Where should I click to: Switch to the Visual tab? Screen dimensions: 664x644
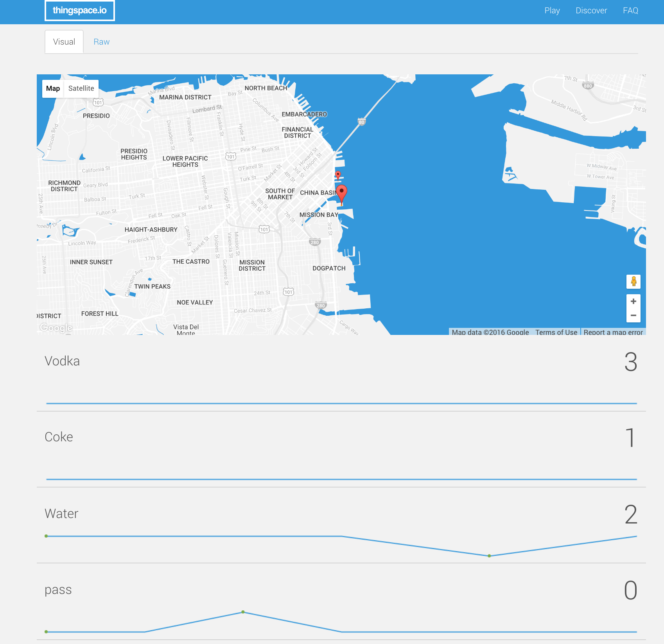[64, 42]
